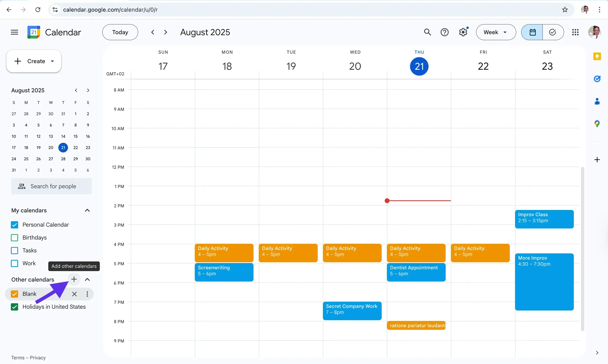Open the Help question mark icon
This screenshot has width=608, height=364.
coord(444,32)
